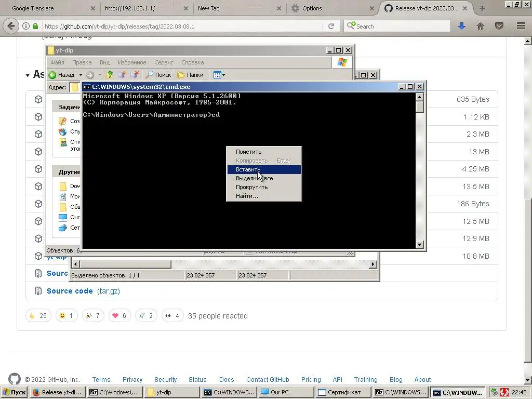Open the Firefox downloads arrow
The height and width of the screenshot is (399, 532).
coord(462,26)
